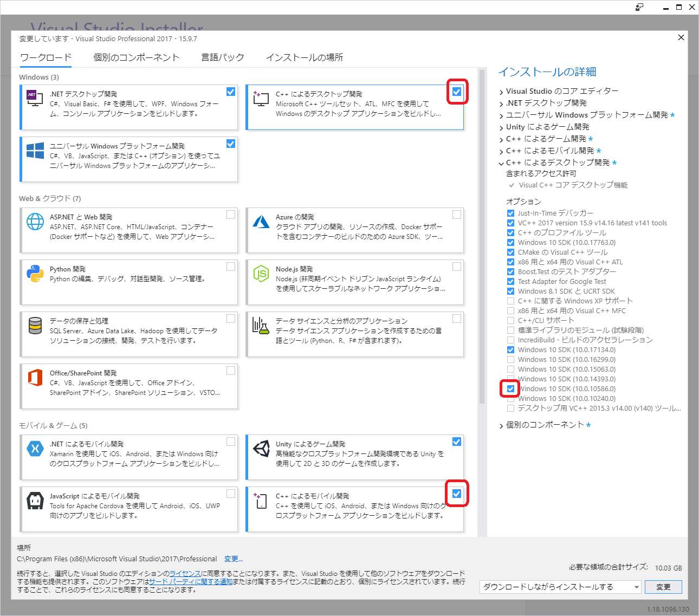Click the Xamarin .NET mobile development icon

tap(35, 449)
